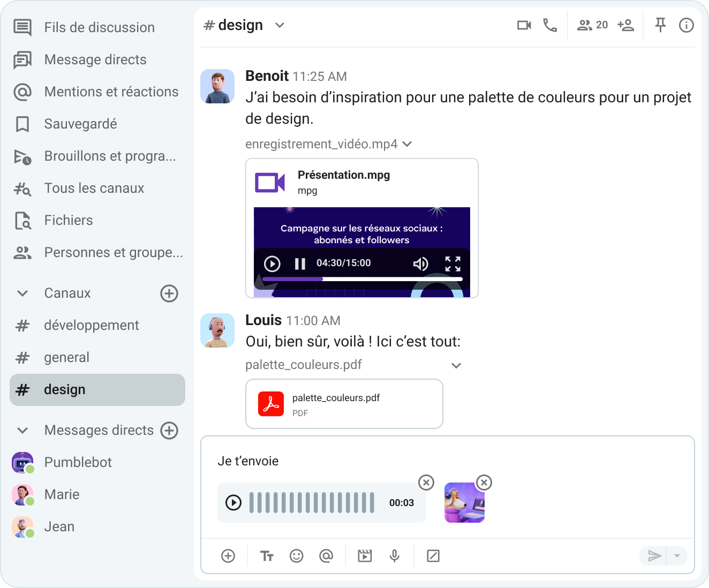Pause the Présentation.mpg video
The width and height of the screenshot is (709, 588).
point(300,263)
